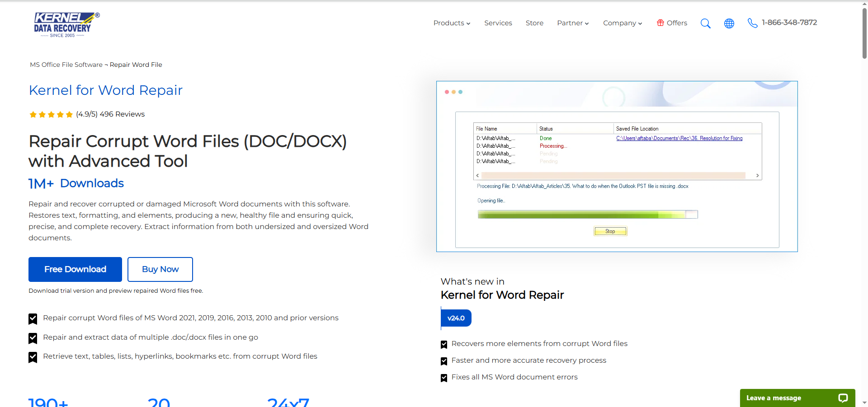
Task: Click the globe language icon
Action: (x=729, y=23)
